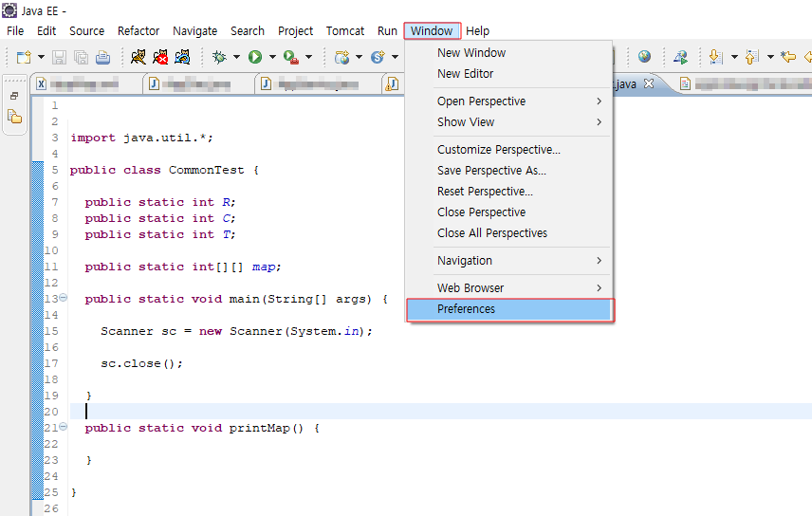Expand the Open Perspective submenu
The height and width of the screenshot is (516, 812).
pos(508,101)
